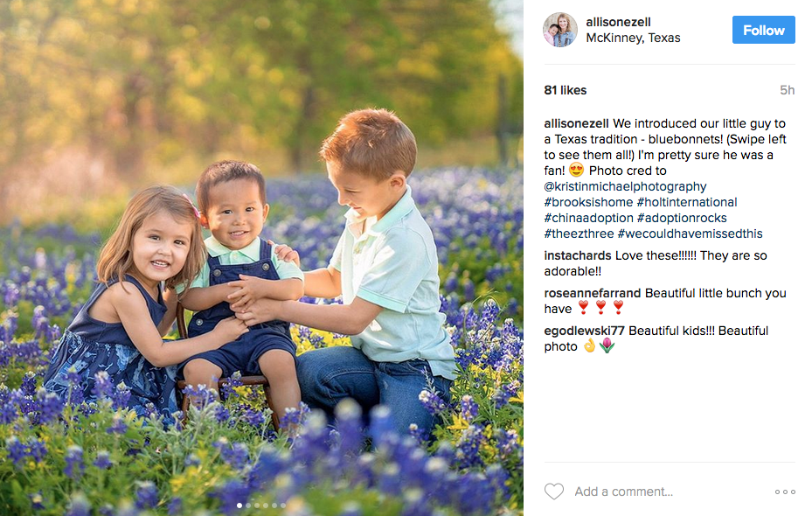Screen dimensions: 812x516
Task: Open the #brooksishome hashtag
Action: (x=588, y=202)
